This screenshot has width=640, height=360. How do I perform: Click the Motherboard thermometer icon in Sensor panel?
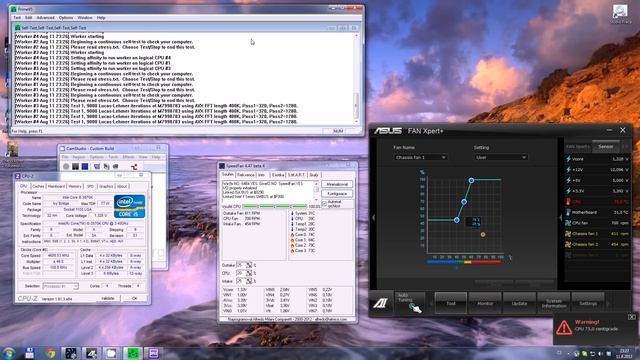pos(568,212)
